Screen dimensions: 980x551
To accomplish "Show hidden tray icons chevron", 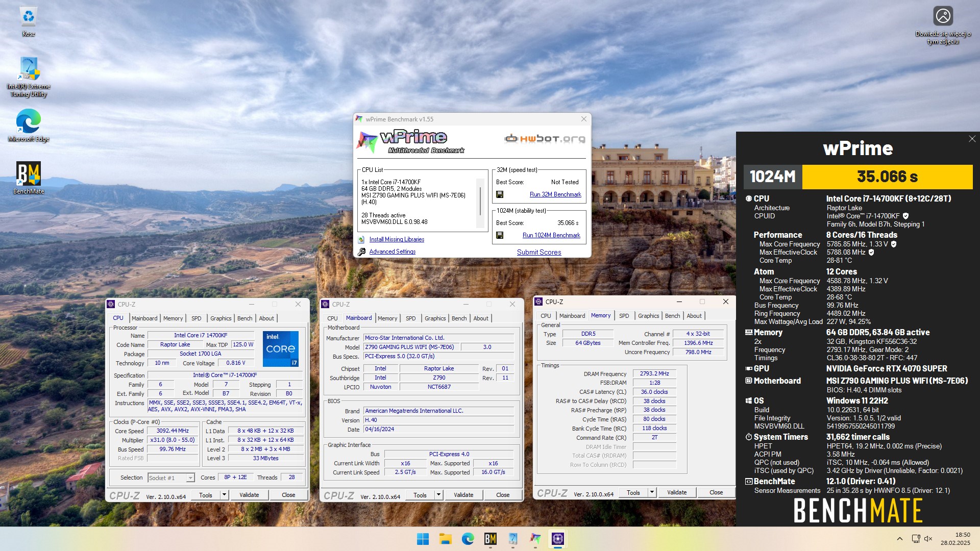I will (899, 539).
